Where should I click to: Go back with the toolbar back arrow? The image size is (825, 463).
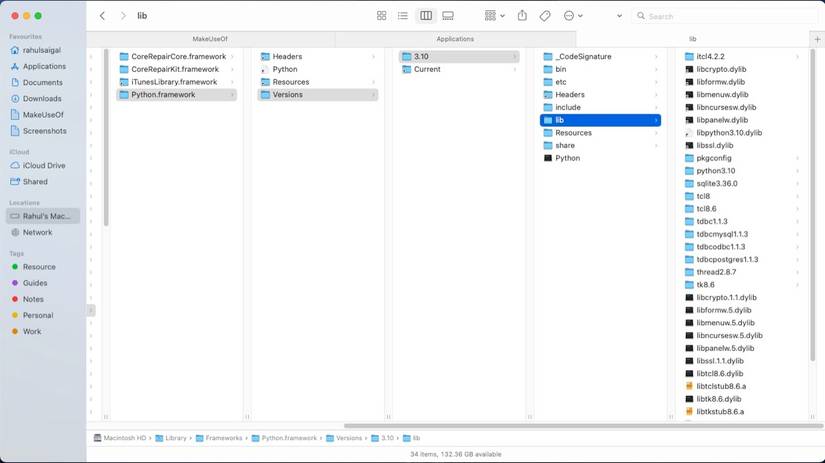[103, 16]
